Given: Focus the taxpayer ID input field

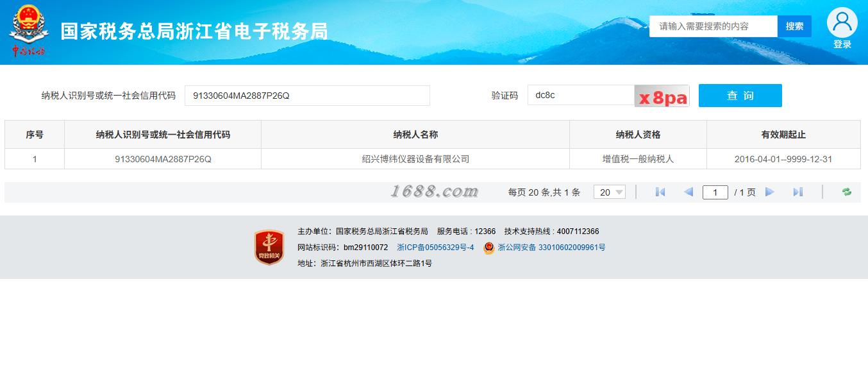Looking at the screenshot, I should [x=307, y=96].
